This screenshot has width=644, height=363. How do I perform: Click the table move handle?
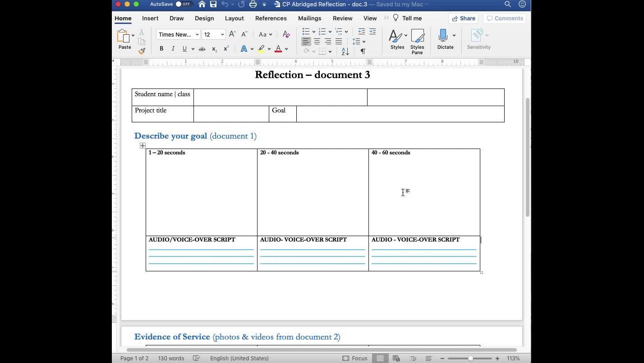[x=143, y=145]
